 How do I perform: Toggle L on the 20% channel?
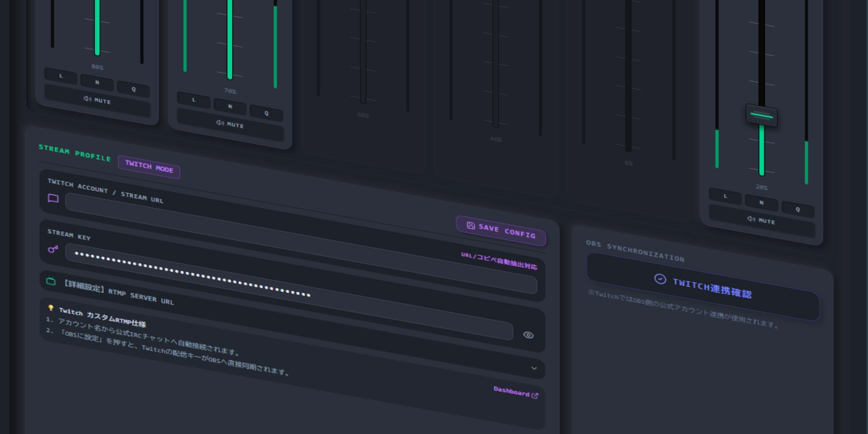point(725,197)
